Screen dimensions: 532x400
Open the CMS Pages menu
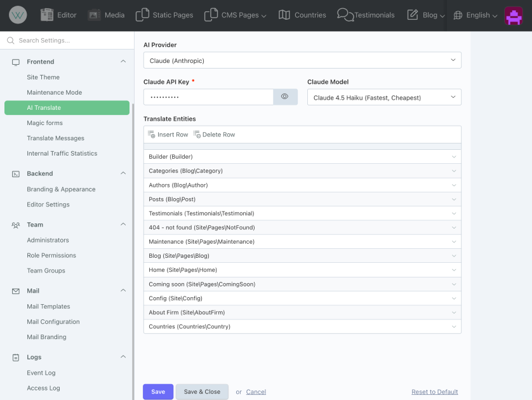pyautogui.click(x=236, y=15)
